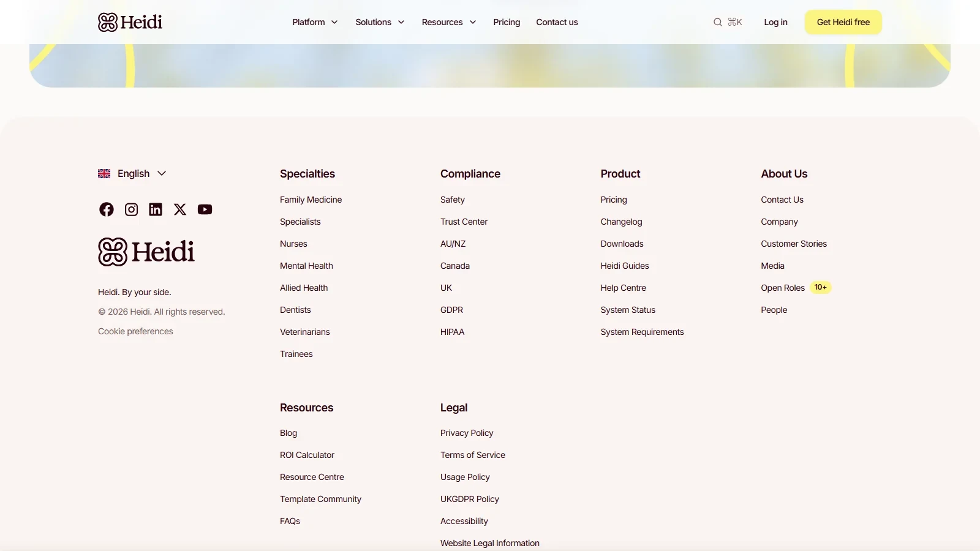Open Company link
Screen dimensions: 980x551
(779, 222)
